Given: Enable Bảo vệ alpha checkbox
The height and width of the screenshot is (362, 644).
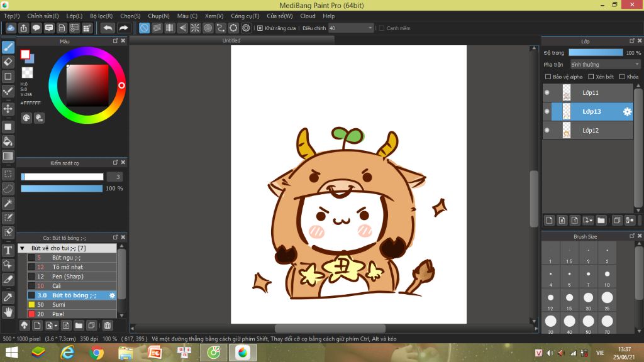Looking at the screenshot, I should tap(548, 77).
